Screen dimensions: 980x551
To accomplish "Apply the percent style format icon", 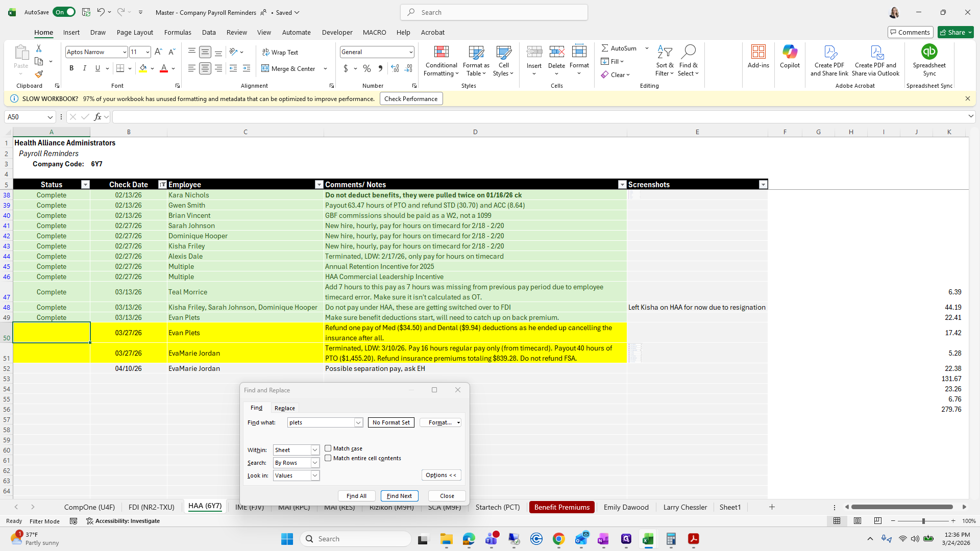I will pyautogui.click(x=367, y=68).
